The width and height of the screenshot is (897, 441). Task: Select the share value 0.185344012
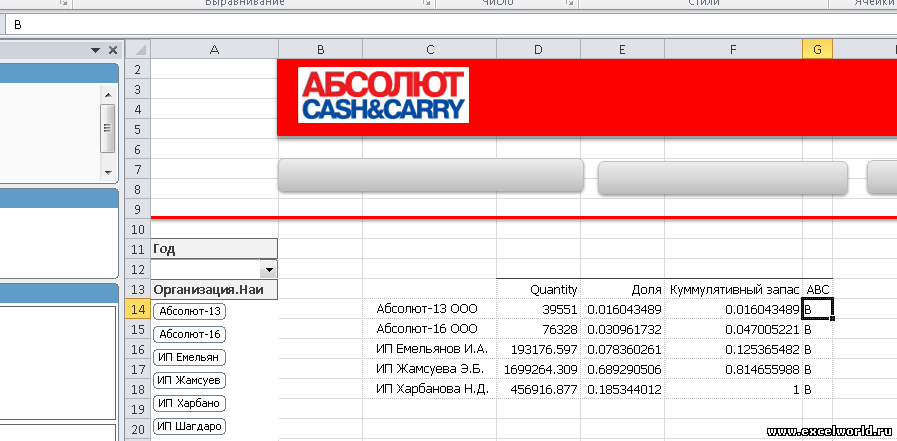(x=622, y=390)
